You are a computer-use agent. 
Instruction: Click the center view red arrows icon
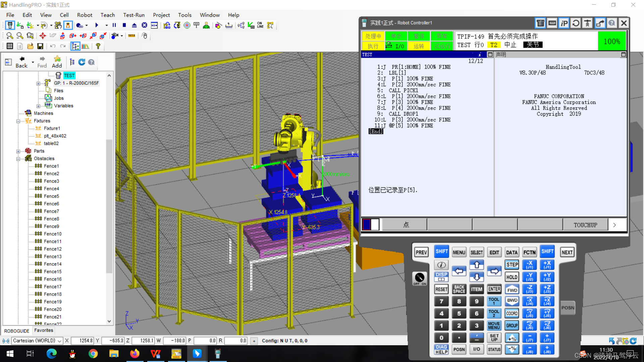[x=43, y=36]
